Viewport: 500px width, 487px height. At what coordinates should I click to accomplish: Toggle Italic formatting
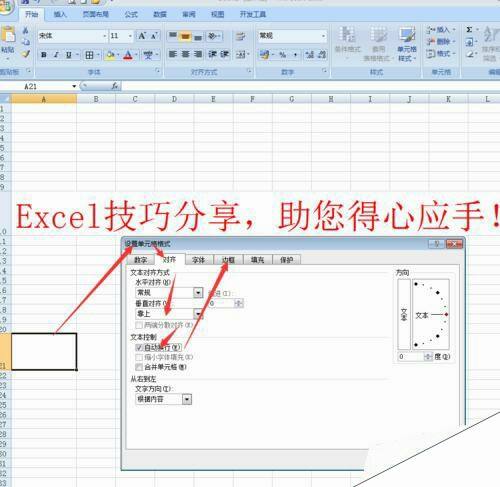tap(56, 55)
